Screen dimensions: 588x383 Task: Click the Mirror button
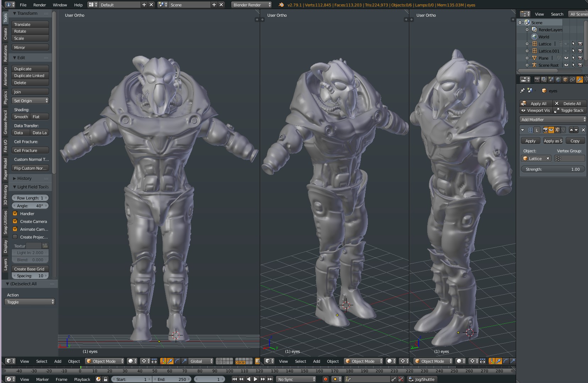[x=30, y=48]
